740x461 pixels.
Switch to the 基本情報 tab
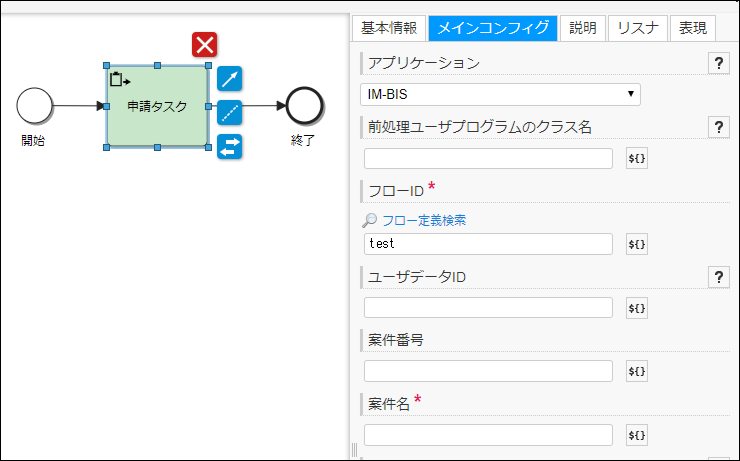click(392, 28)
